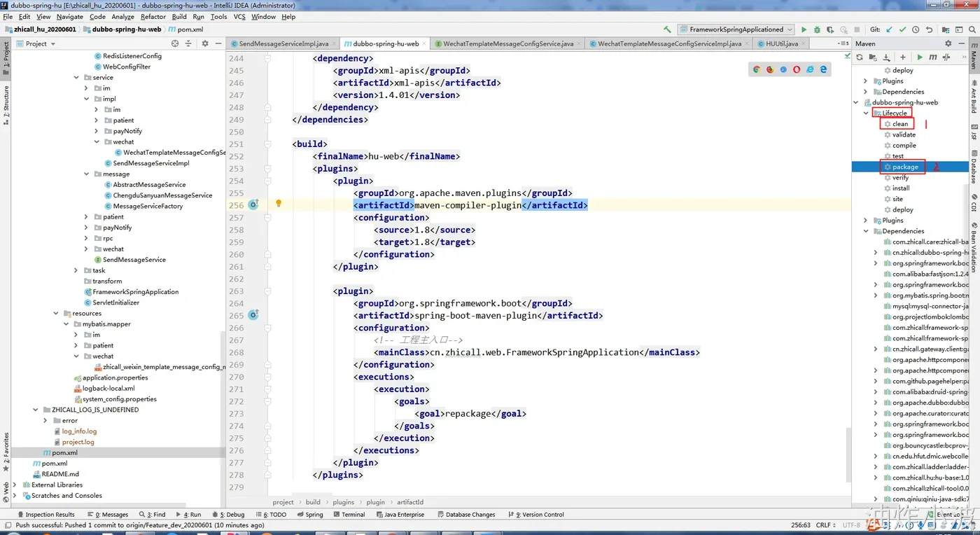Click Git commit checkmark icon
Screen dimensions: 980x535
pyautogui.click(x=902, y=29)
